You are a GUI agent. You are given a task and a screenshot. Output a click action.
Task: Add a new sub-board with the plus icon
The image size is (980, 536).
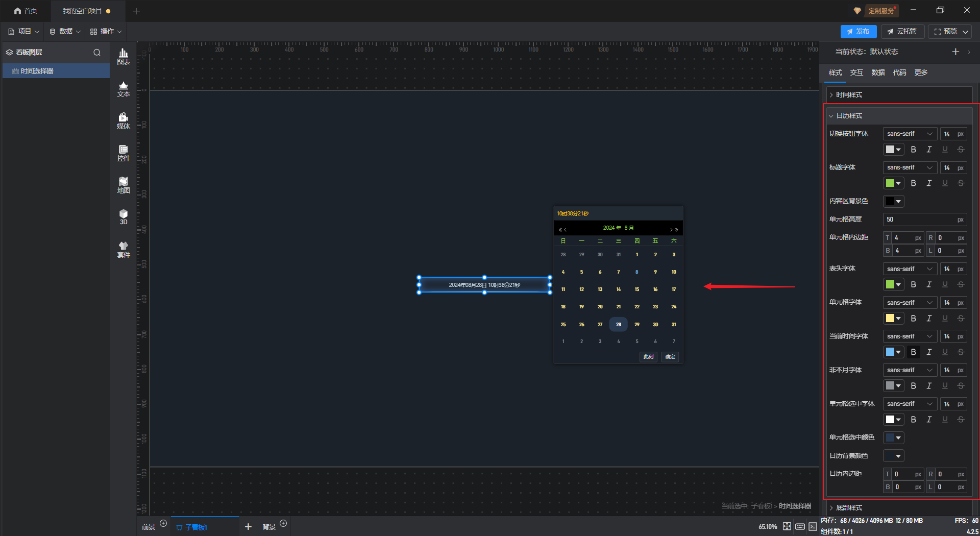pyautogui.click(x=248, y=527)
